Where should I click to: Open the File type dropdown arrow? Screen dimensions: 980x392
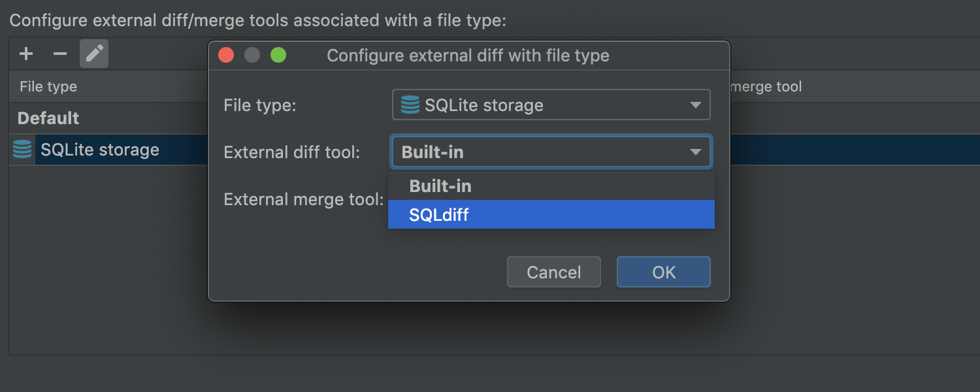(695, 105)
